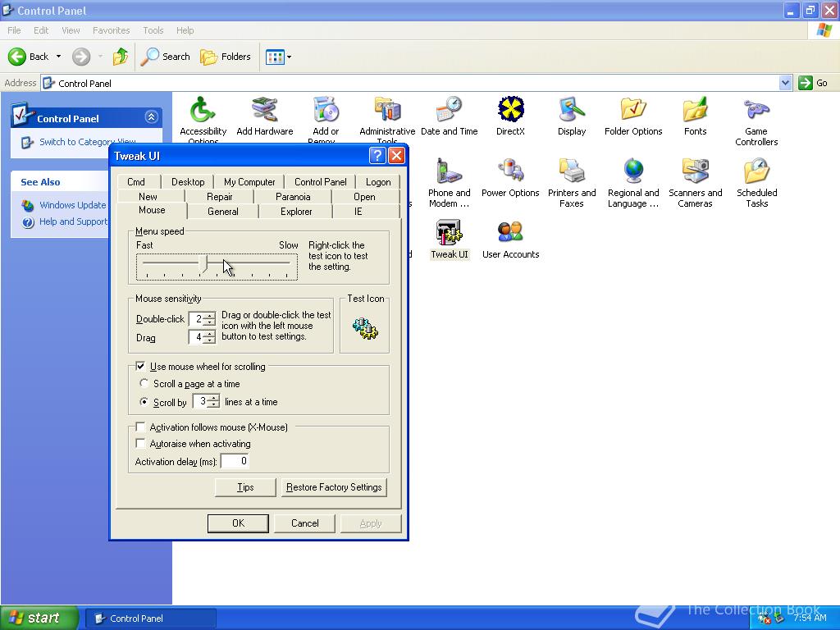Image resolution: width=840 pixels, height=630 pixels.
Task: Click Restore Factory Settings button
Action: pyautogui.click(x=334, y=487)
